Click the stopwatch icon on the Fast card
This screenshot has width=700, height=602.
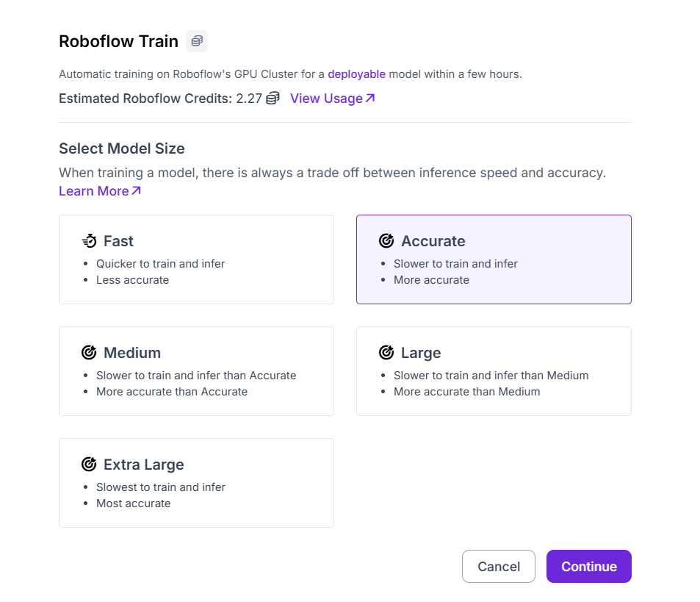[89, 241]
